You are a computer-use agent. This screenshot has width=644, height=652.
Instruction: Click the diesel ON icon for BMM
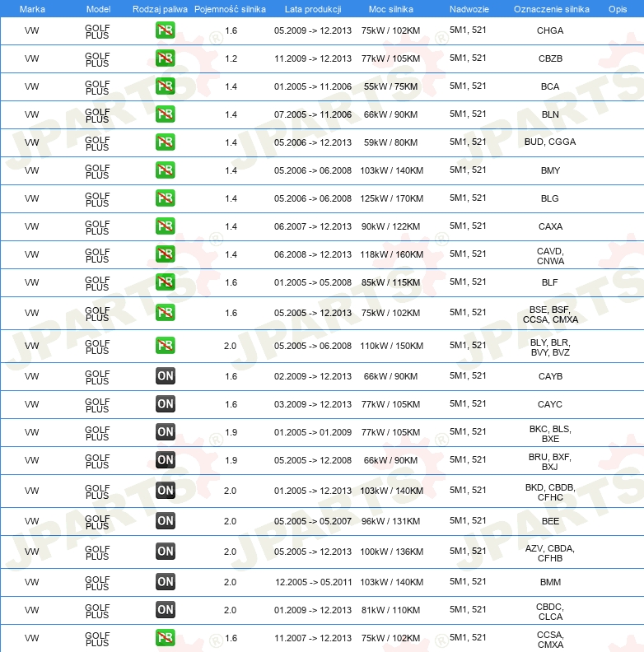click(166, 582)
